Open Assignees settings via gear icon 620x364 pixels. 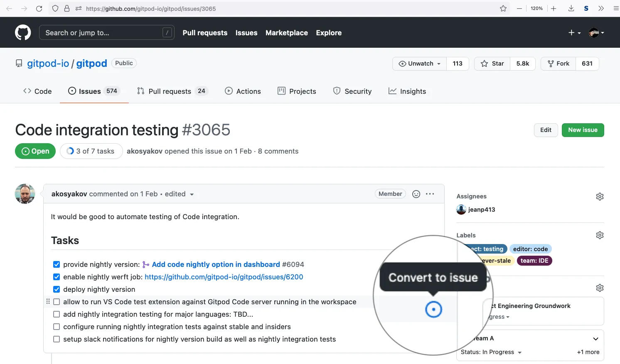coord(600,196)
